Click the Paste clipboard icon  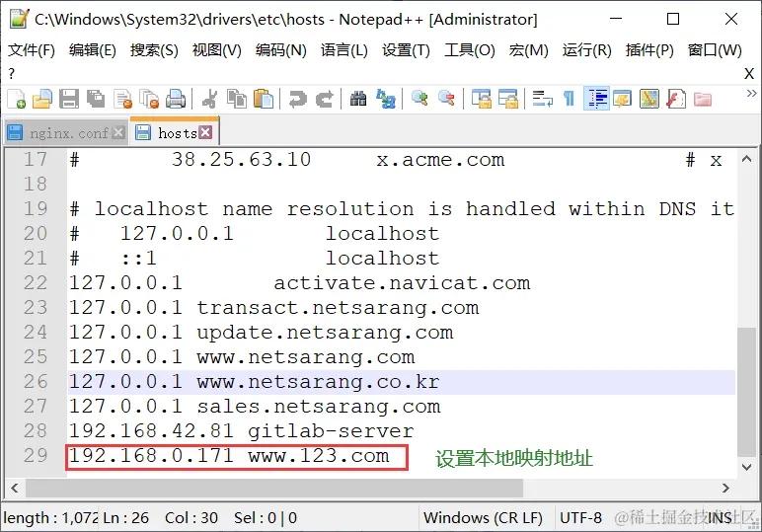click(x=264, y=99)
